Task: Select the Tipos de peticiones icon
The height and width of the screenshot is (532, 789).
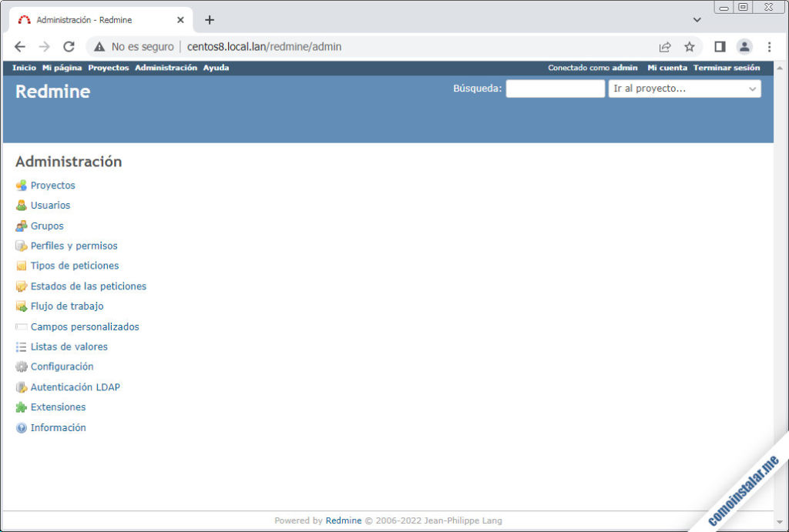Action: [21, 266]
